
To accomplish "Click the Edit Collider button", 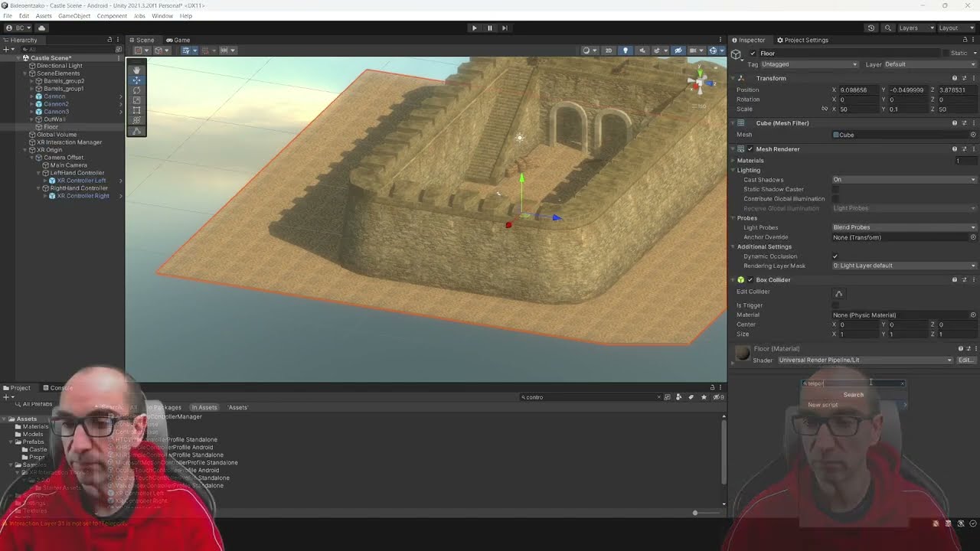I will point(838,293).
